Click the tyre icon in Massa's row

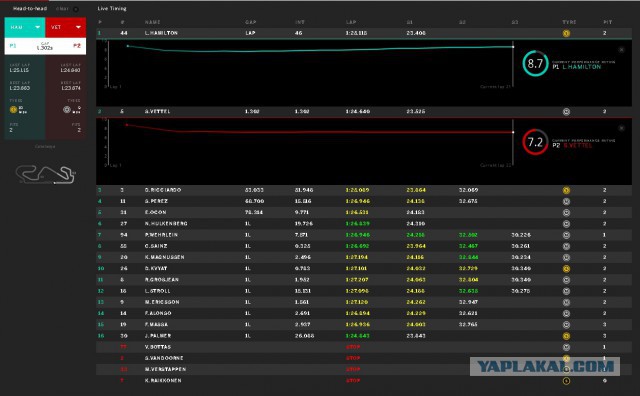pyautogui.click(x=566, y=325)
